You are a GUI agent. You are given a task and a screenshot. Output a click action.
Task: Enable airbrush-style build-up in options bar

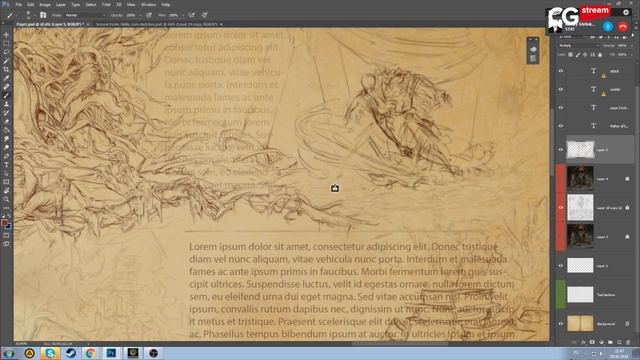(191, 15)
